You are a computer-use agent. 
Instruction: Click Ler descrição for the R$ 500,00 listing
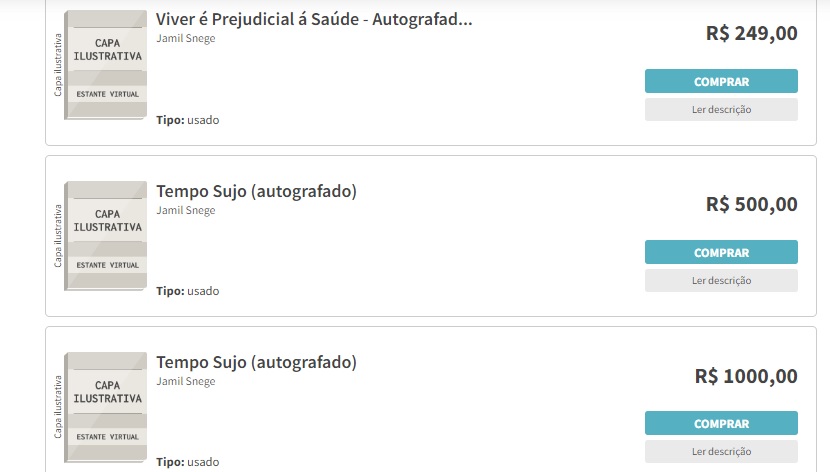click(721, 280)
